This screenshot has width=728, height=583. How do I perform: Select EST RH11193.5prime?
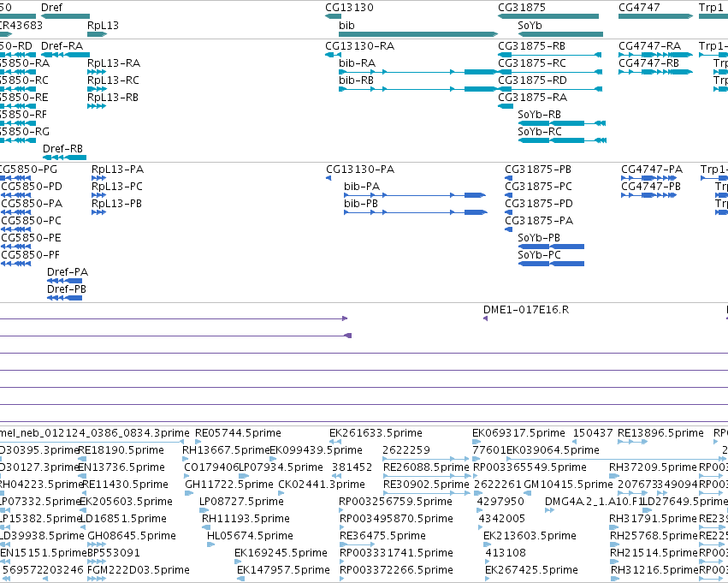tap(205, 527)
